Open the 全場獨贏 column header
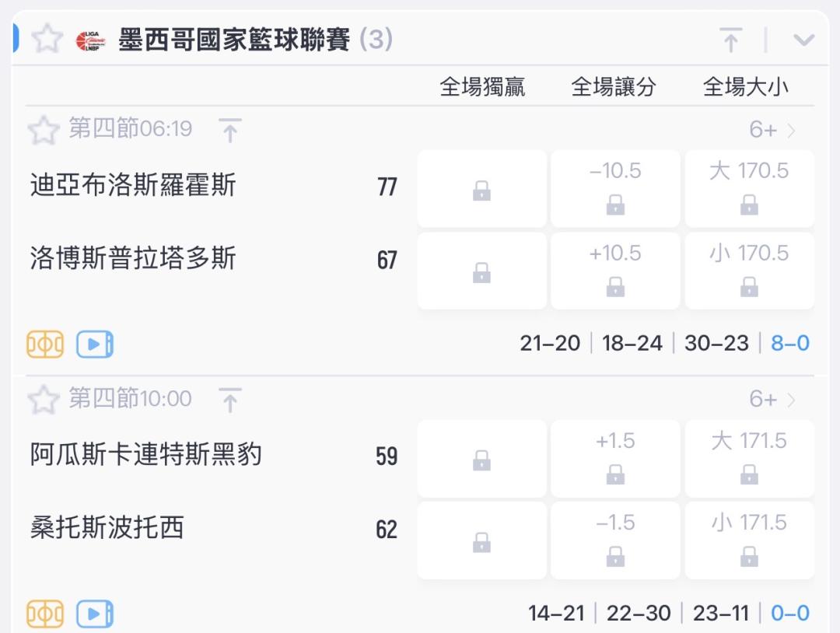The height and width of the screenshot is (633, 840). [482, 87]
